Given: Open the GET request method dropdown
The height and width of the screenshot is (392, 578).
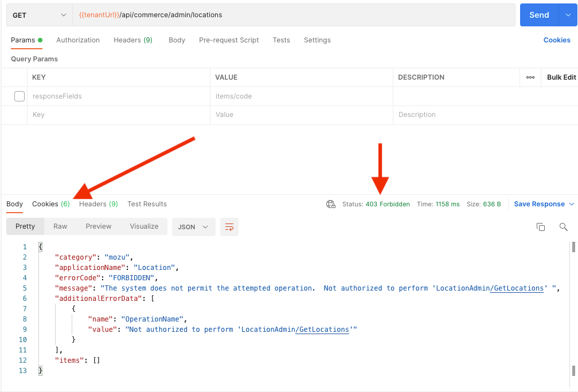Looking at the screenshot, I should pyautogui.click(x=38, y=15).
